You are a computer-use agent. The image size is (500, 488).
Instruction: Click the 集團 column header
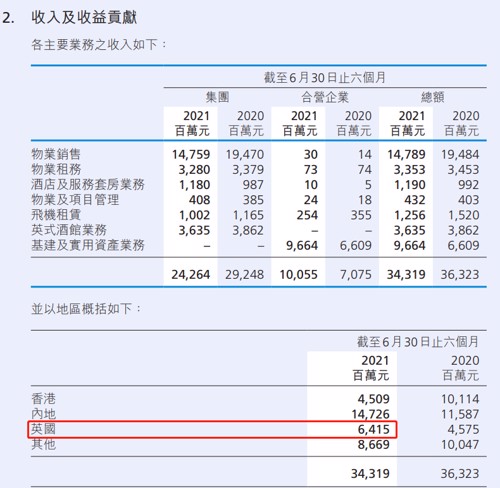click(x=217, y=97)
